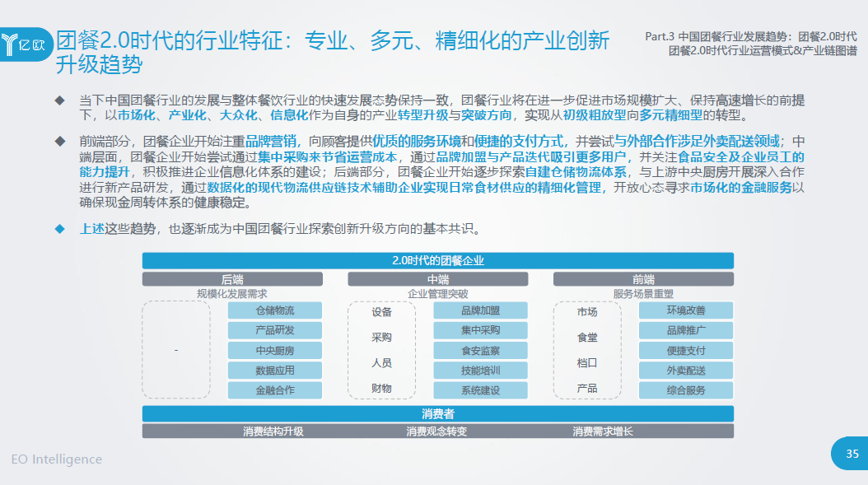Screen dimensions: 868x485
Task: Click the 仓储物流 box
Action: pyautogui.click(x=274, y=311)
